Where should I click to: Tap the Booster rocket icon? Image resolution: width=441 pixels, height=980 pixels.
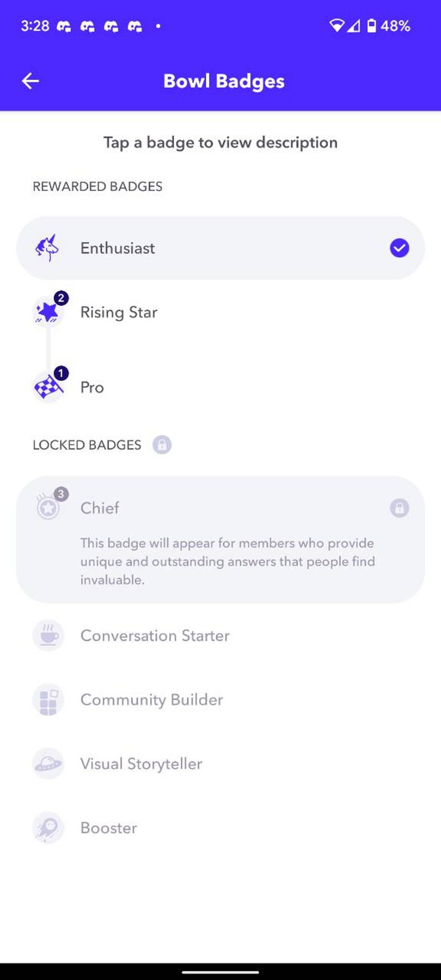[48, 828]
